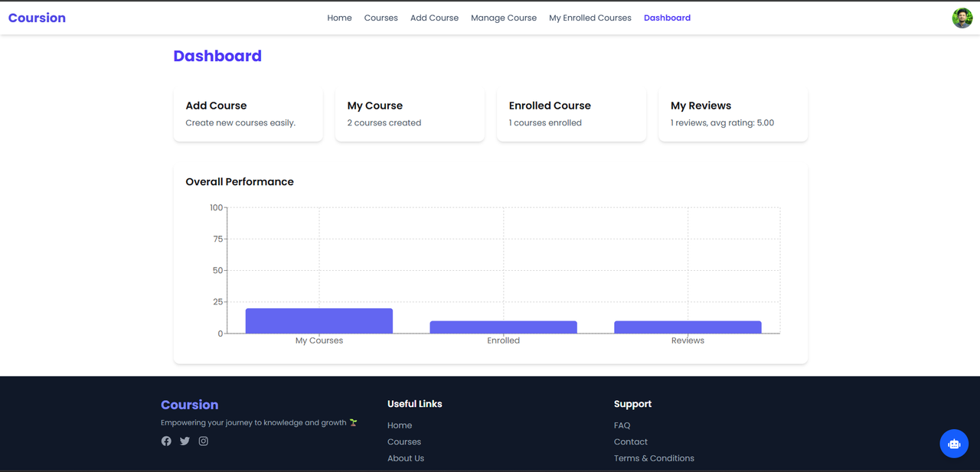The image size is (980, 472).
Task: Click the My Courses chart bar
Action: tap(319, 321)
